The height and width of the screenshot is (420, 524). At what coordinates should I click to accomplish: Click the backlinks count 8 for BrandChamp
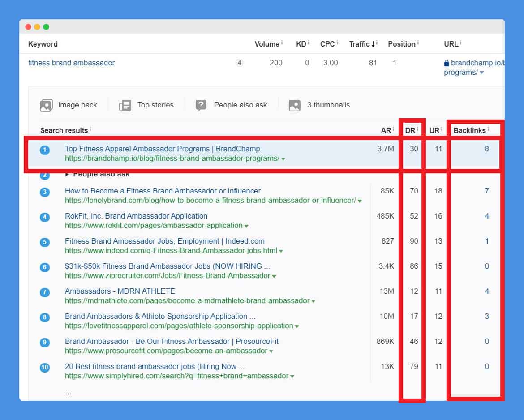click(487, 149)
